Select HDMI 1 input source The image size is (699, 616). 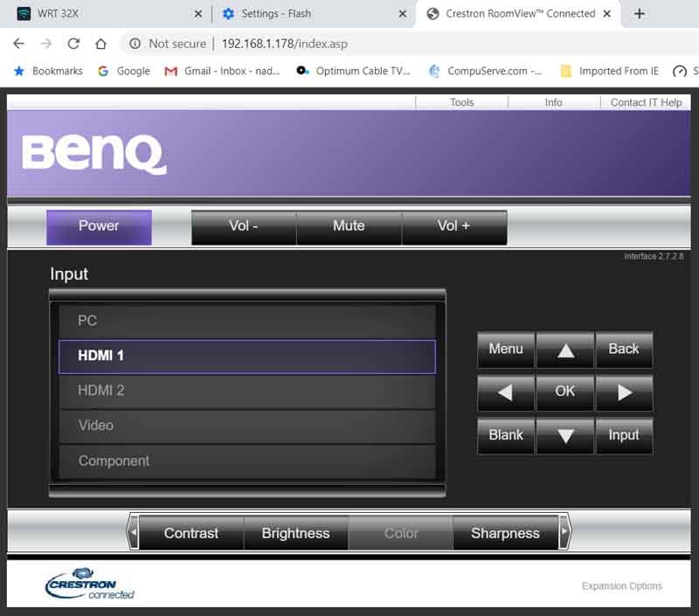pyautogui.click(x=247, y=356)
